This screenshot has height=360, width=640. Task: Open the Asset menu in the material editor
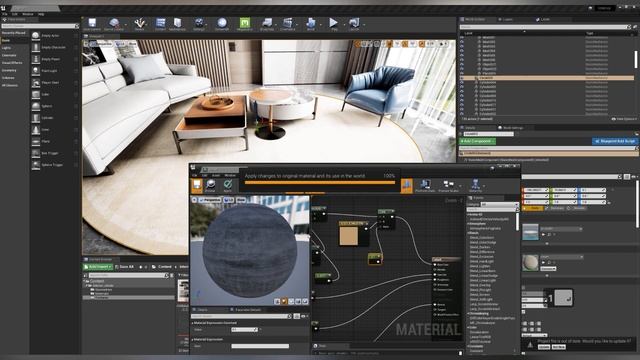(216, 175)
